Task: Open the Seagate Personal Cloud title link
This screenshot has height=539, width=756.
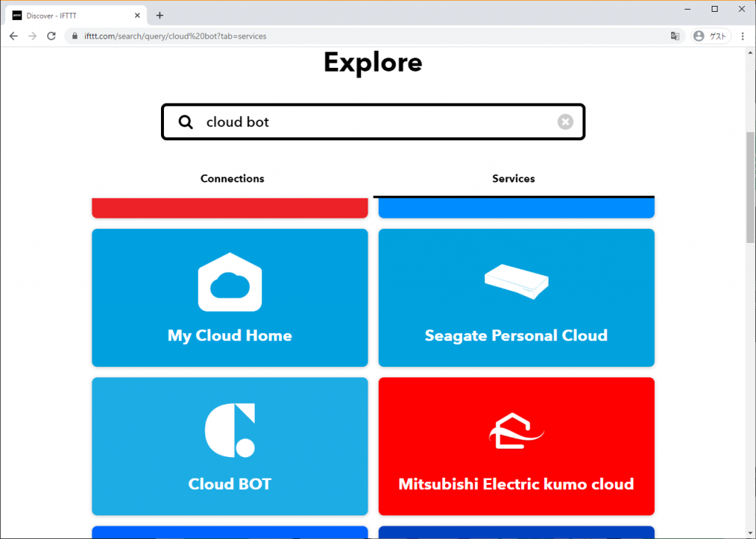Action: pyautogui.click(x=516, y=335)
